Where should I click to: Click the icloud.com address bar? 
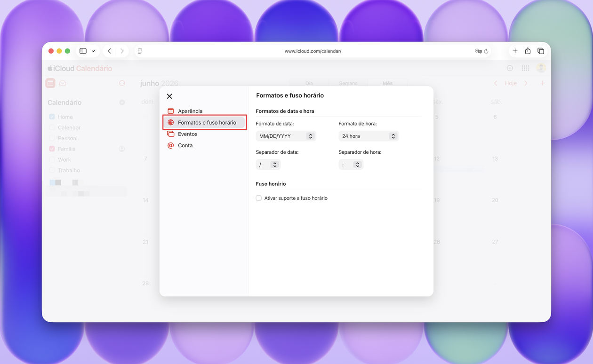pyautogui.click(x=313, y=51)
